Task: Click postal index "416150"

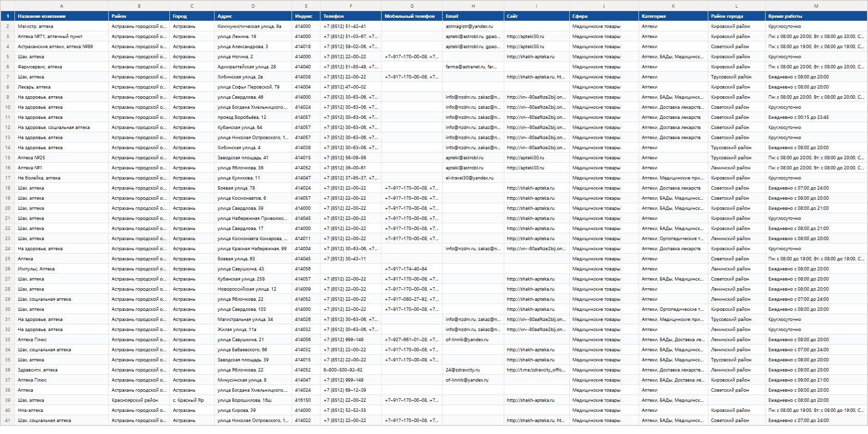Action: click(306, 400)
